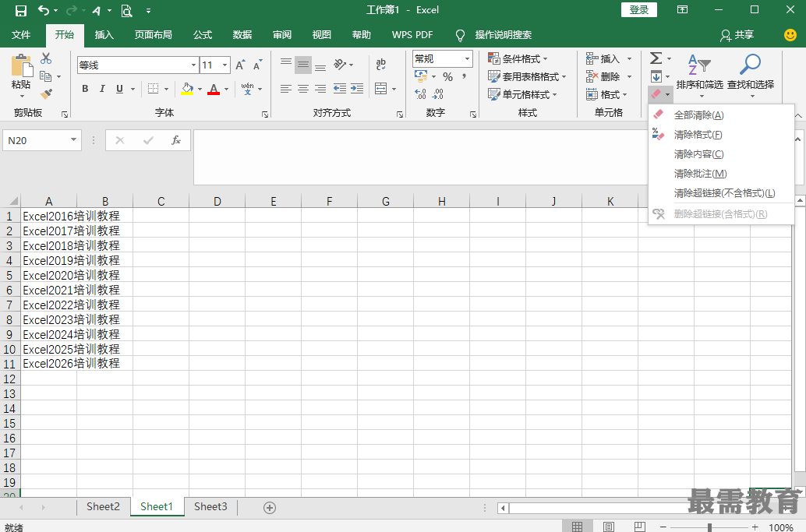Open 条件格式 conditional formatting menu
Image resolution: width=806 pixels, height=532 pixels.
[x=518, y=58]
